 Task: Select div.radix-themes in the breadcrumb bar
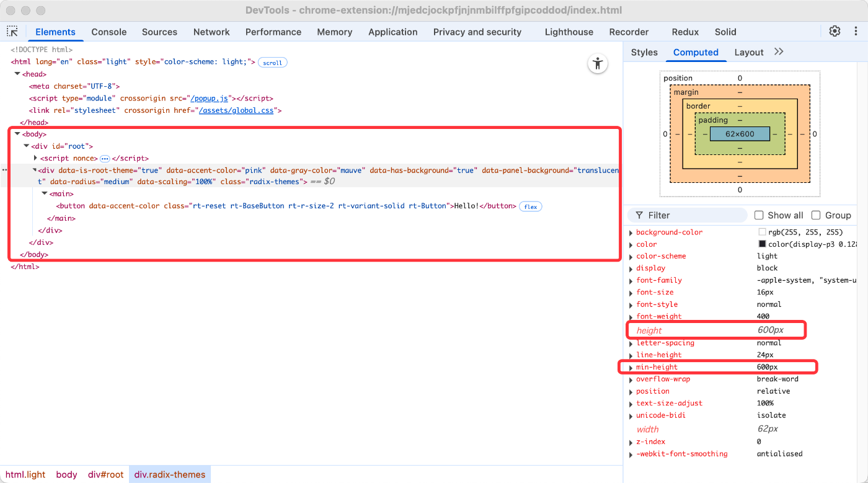170,474
